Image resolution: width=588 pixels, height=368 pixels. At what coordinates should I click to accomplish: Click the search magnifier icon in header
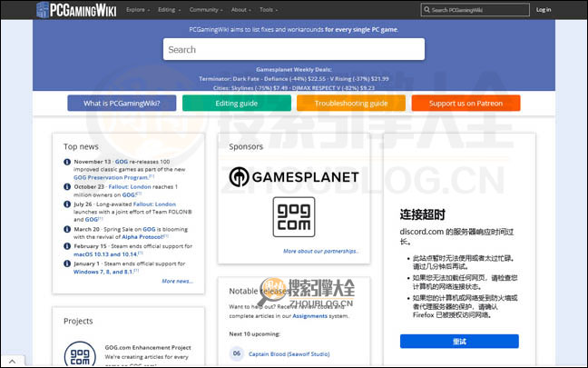tap(426, 10)
